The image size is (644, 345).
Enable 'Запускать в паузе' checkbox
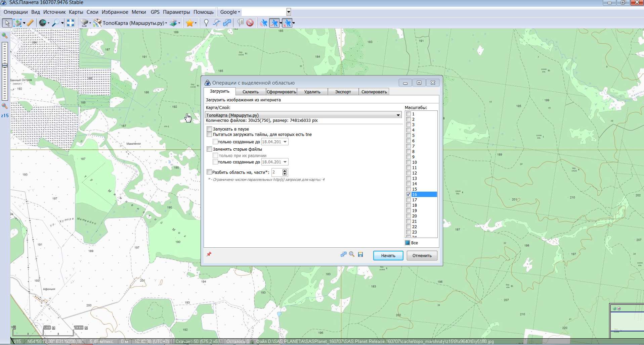209,129
